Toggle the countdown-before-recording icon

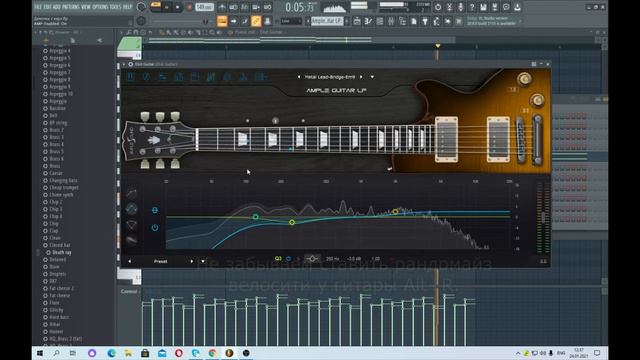[245, 7]
